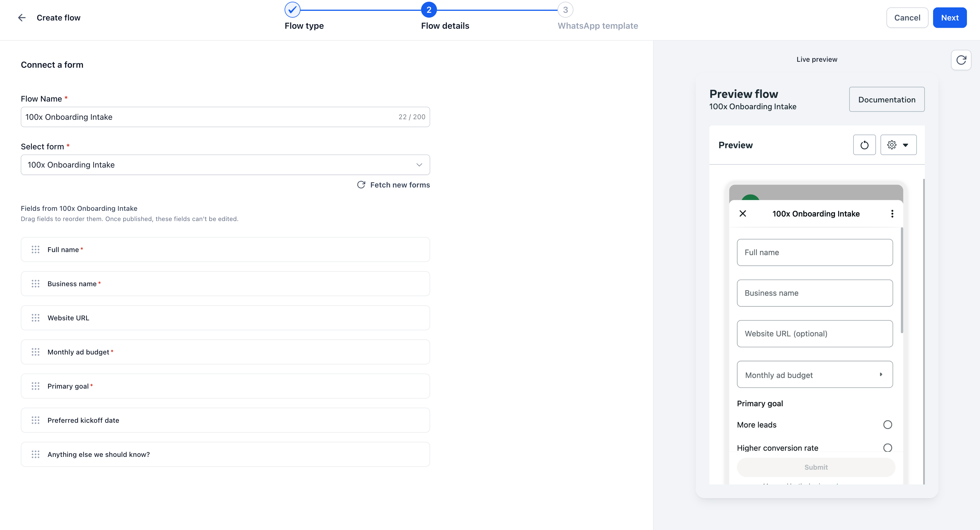This screenshot has width=980, height=530.
Task: Click the 'Fetch new forms' text link
Action: point(400,185)
